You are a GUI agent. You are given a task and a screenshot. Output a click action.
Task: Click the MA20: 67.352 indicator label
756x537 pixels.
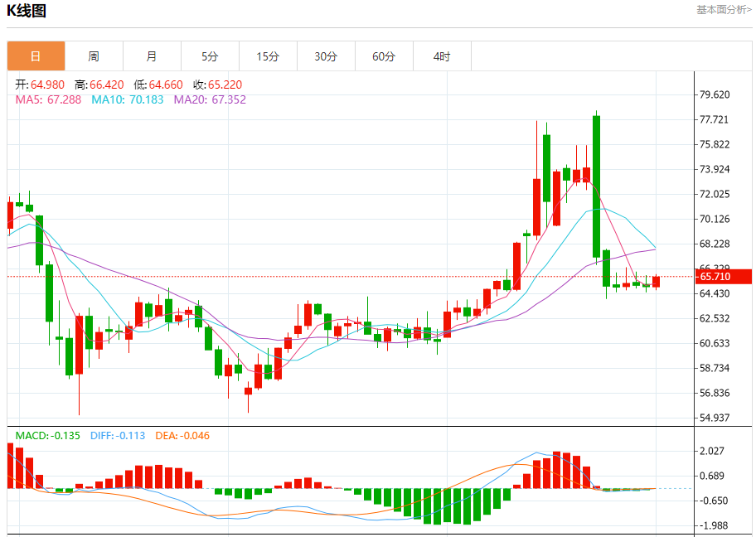coord(210,99)
